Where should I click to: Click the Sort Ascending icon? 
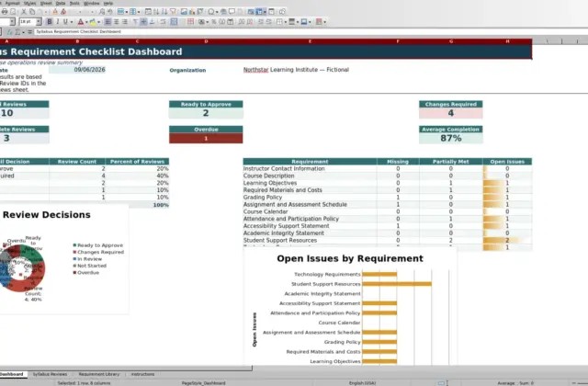tap(156, 12)
